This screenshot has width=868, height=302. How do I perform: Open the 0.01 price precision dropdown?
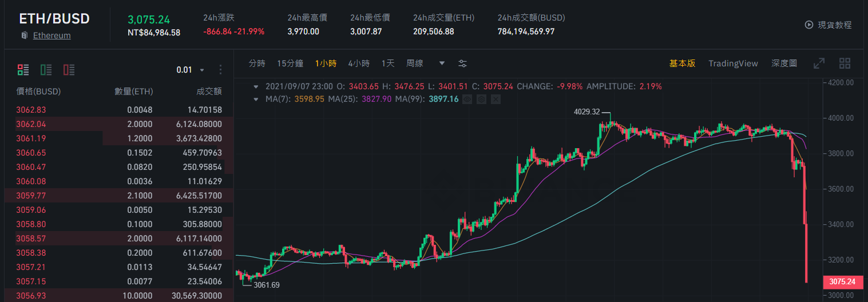pyautogui.click(x=190, y=70)
